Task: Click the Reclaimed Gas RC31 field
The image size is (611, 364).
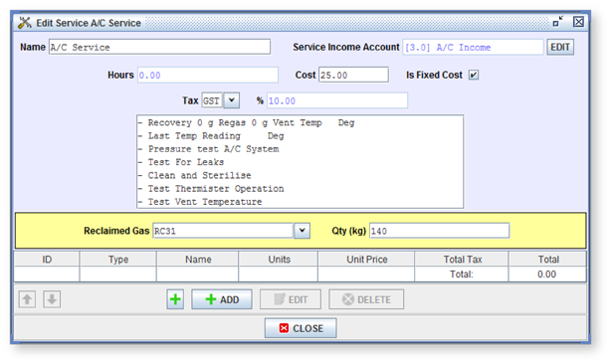Action: coord(223,231)
